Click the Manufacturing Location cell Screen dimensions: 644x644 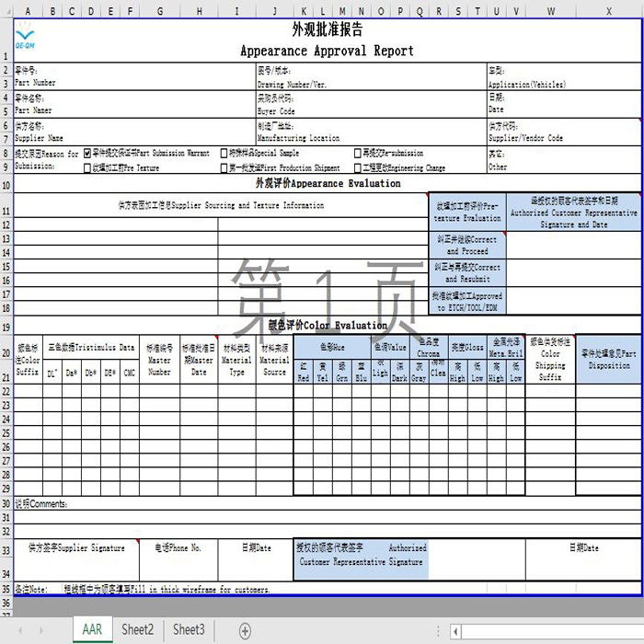click(371, 132)
